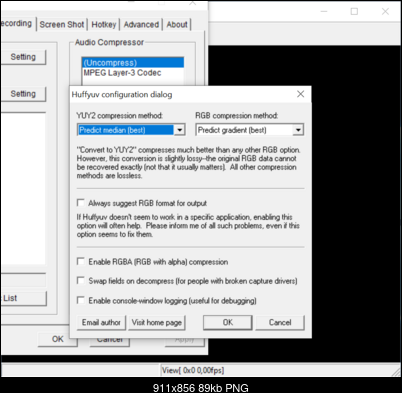Image resolution: width=402 pixels, height=393 pixels.
Task: Switch to the About tab
Action: (x=177, y=25)
